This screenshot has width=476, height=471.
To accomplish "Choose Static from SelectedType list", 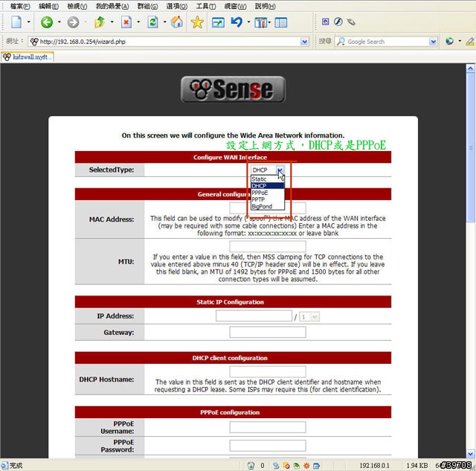I will click(x=268, y=179).
